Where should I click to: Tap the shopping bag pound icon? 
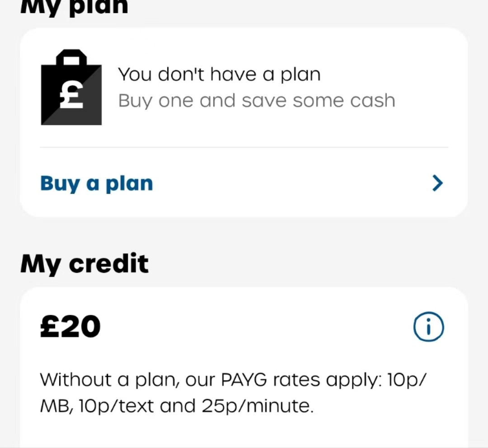(71, 87)
